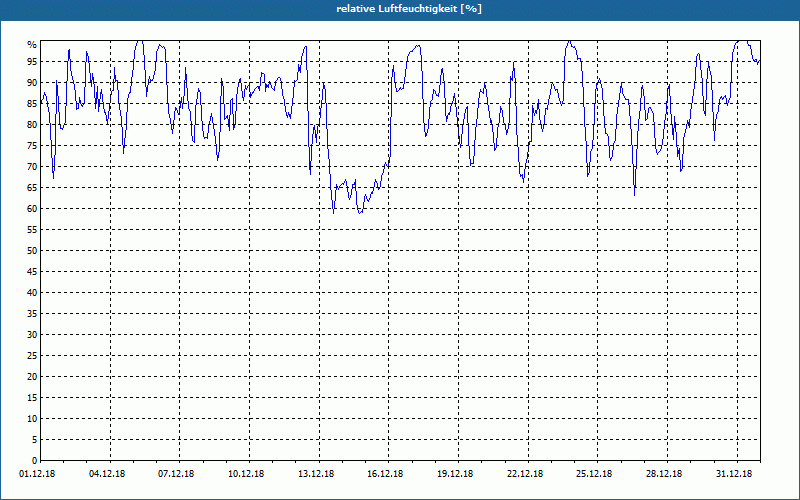Click the y-axis value 0

35,461
